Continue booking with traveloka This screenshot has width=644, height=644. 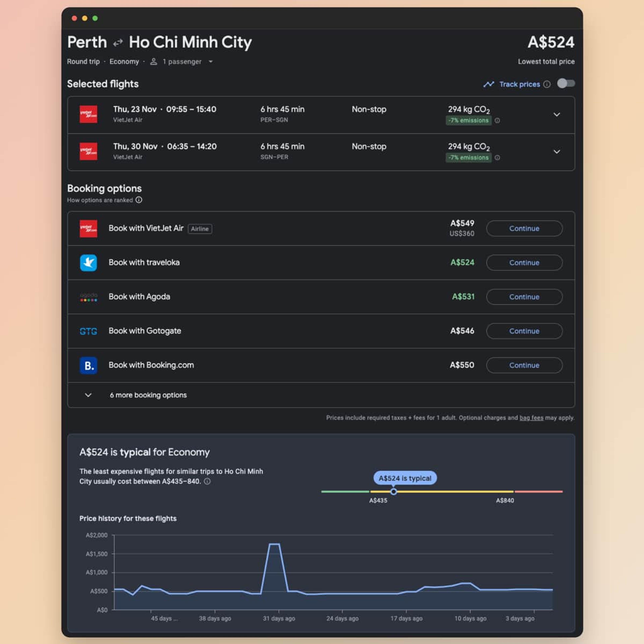524,263
